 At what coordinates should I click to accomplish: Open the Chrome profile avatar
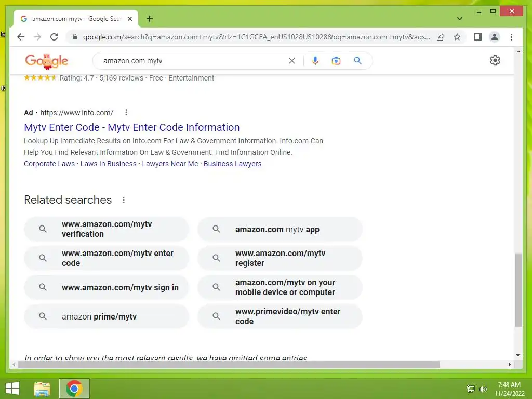(495, 37)
